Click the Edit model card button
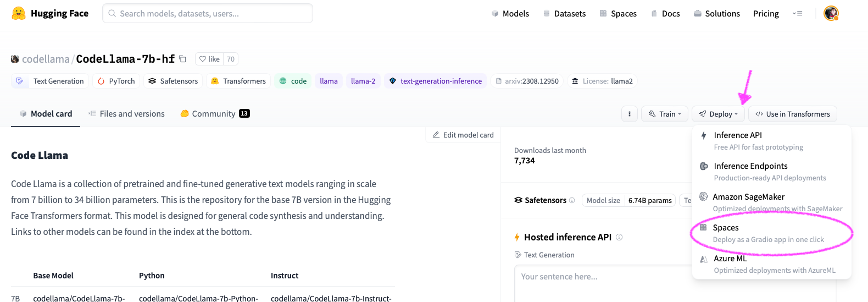The height and width of the screenshot is (302, 868). coord(463,135)
